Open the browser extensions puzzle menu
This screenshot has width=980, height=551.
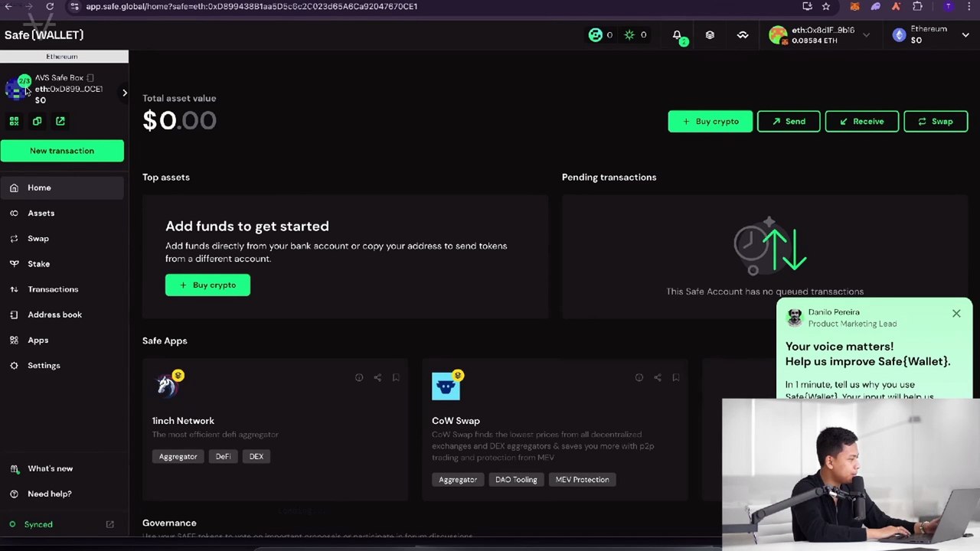(x=917, y=6)
